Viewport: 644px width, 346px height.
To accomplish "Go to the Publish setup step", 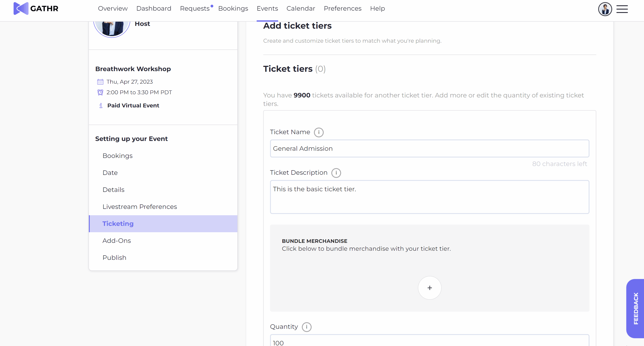I will point(163,258).
